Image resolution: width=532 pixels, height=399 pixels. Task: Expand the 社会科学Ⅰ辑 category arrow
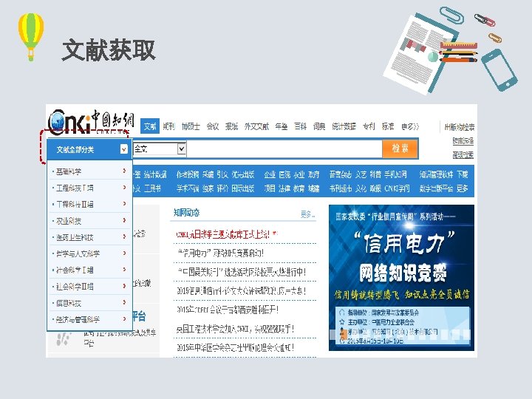coord(125,270)
